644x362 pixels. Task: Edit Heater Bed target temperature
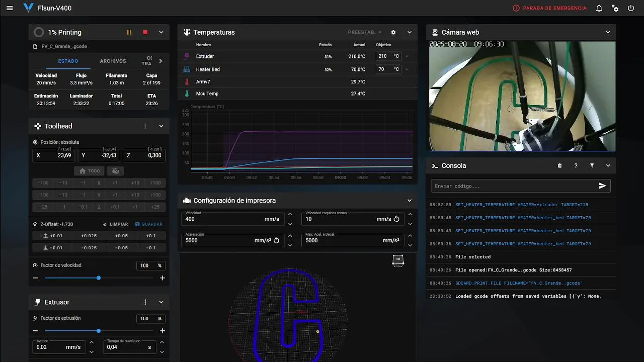point(388,69)
